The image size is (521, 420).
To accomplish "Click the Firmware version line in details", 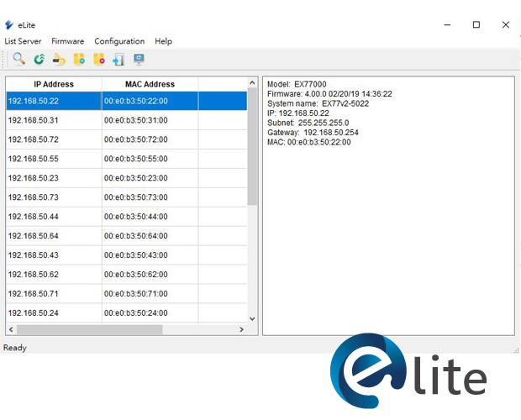I will click(x=329, y=94).
